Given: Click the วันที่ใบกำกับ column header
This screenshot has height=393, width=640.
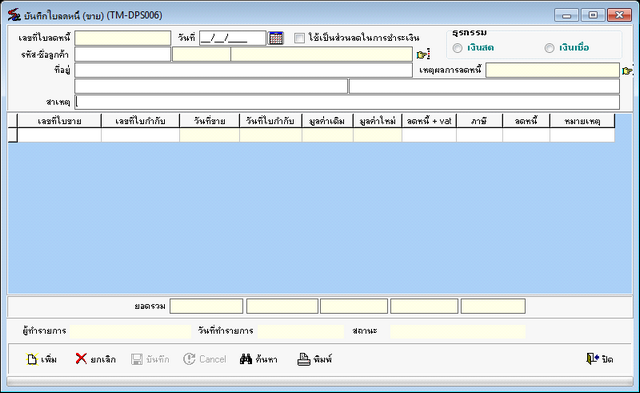Looking at the screenshot, I should (271, 121).
